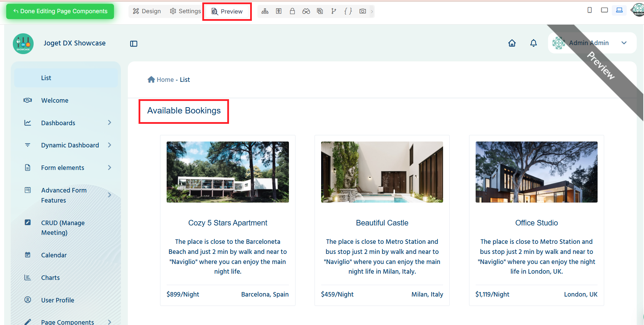
Task: Click the form icon beside Advanced Form Features
Action: [x=28, y=190]
